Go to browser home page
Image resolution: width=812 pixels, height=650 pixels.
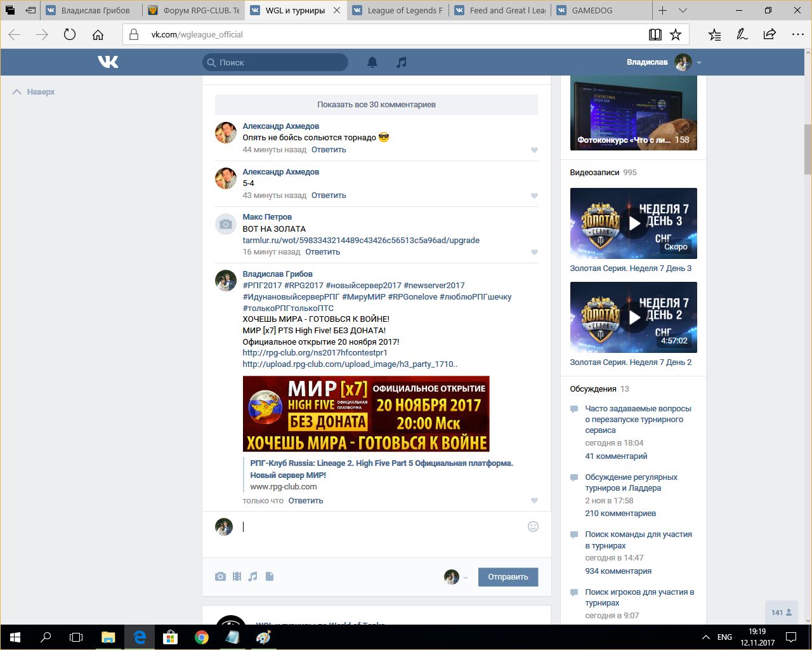[x=98, y=35]
